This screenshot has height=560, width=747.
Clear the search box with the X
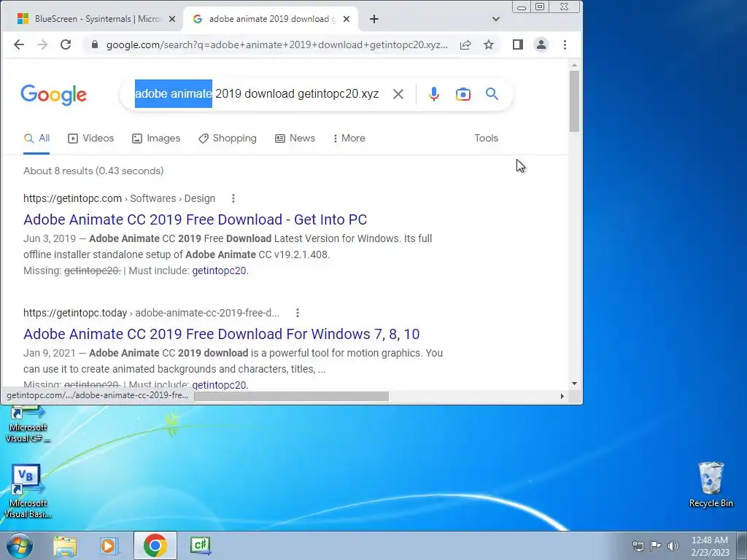[x=398, y=94]
